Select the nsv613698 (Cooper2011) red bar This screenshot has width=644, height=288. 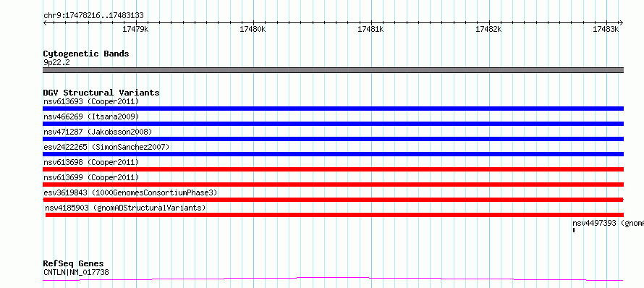point(333,169)
